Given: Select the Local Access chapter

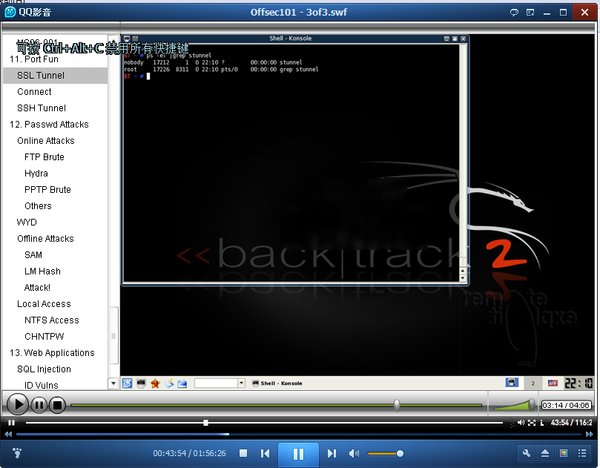Looking at the screenshot, I should (44, 304).
